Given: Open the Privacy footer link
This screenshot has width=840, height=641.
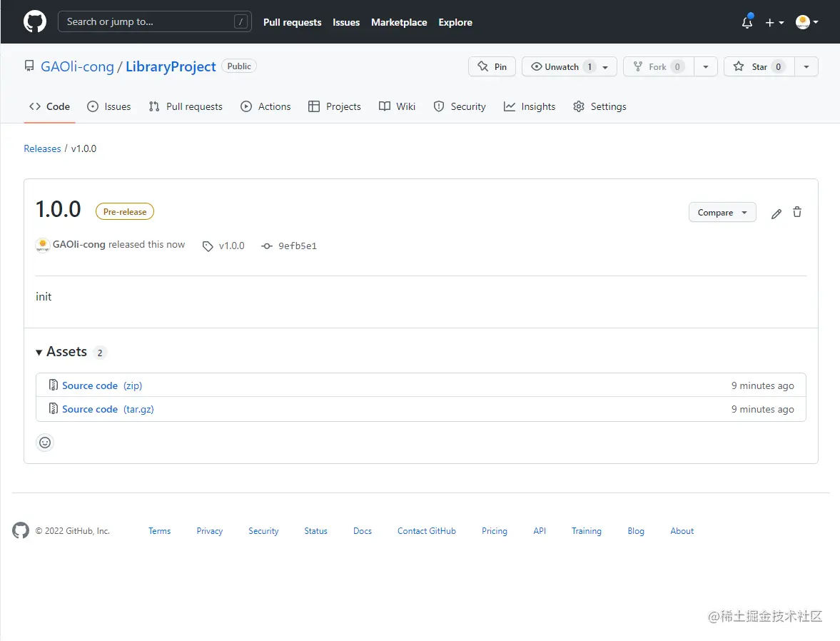Looking at the screenshot, I should (209, 530).
